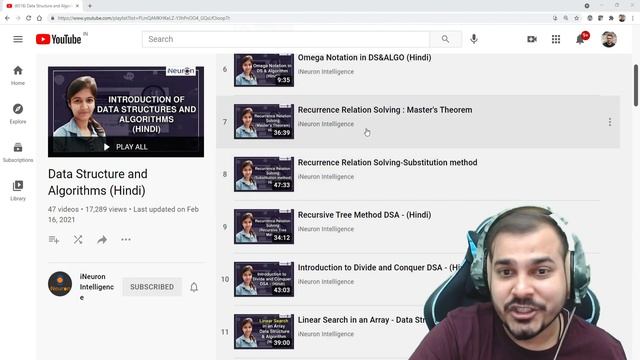This screenshot has width=640, height=360.
Task: Open Linear Search in an Array title
Action: pyautogui.click(x=362, y=320)
